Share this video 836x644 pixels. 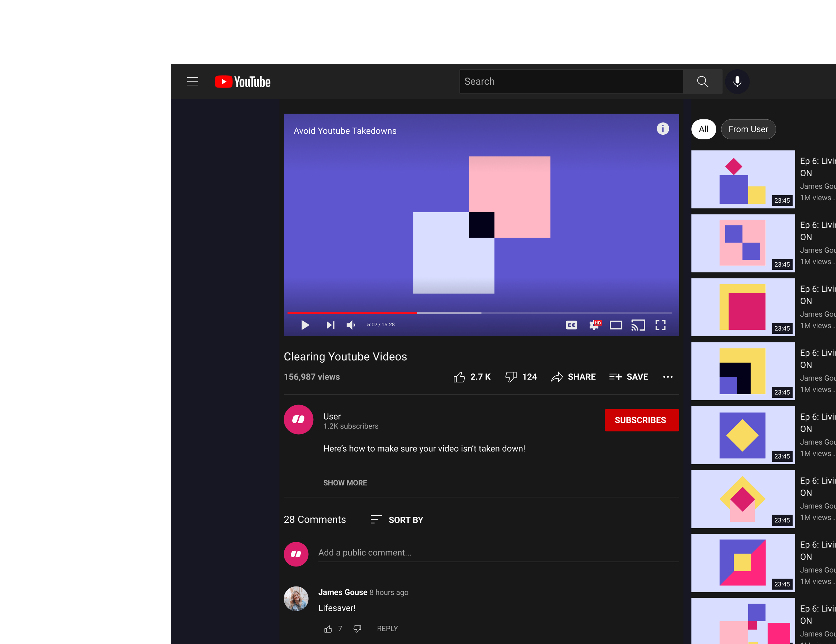pos(573,377)
